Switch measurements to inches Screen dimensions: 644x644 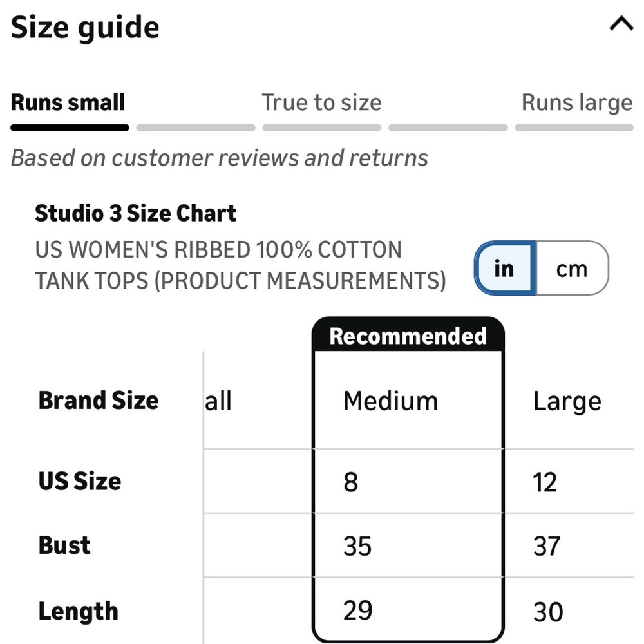click(x=504, y=268)
